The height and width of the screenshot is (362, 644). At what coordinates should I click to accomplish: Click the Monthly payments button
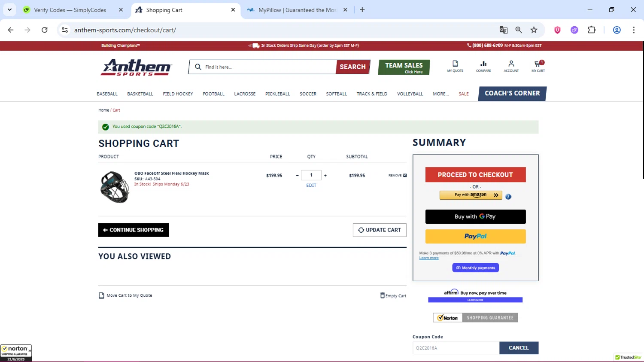475,268
